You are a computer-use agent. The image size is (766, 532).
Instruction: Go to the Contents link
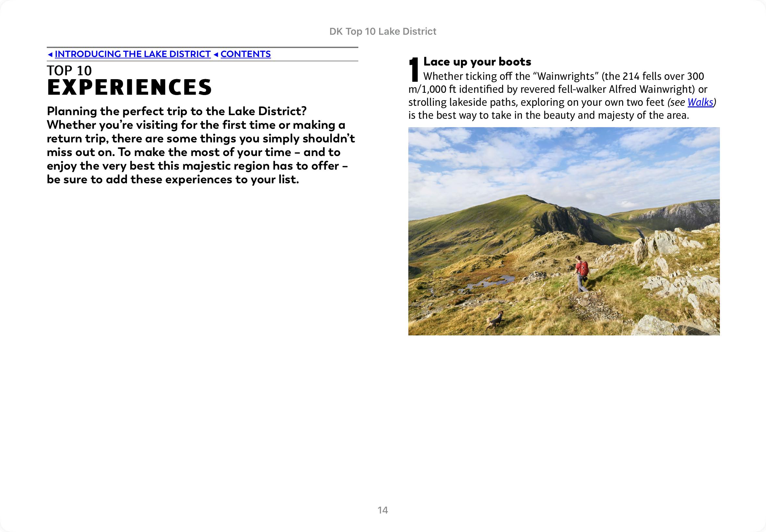[x=245, y=54]
